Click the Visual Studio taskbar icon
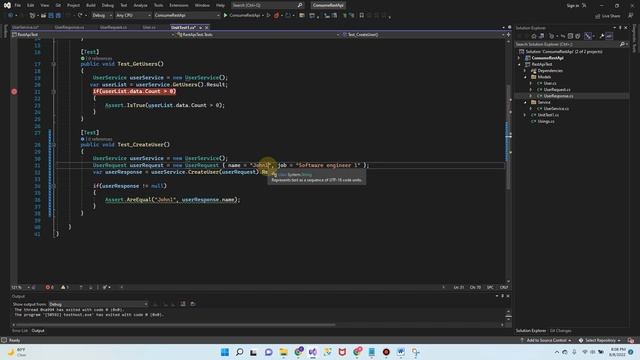Viewport: 640px width, 360px height. point(313,352)
